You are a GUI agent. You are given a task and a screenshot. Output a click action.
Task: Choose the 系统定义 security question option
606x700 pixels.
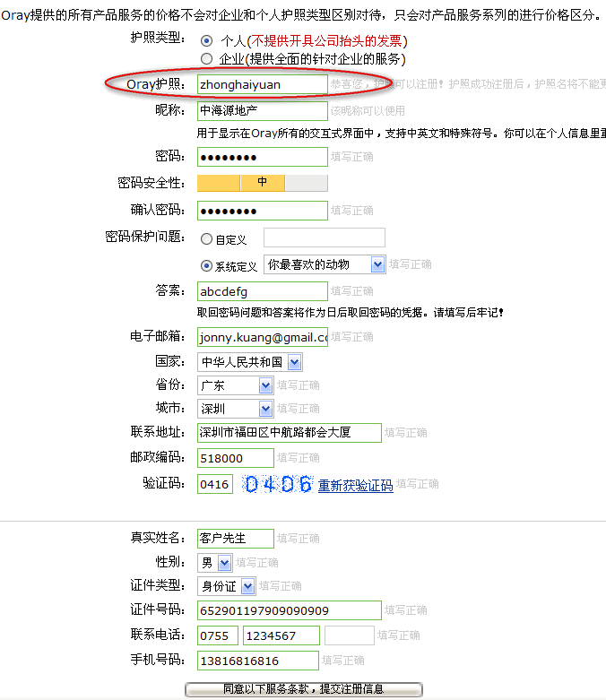(x=207, y=266)
